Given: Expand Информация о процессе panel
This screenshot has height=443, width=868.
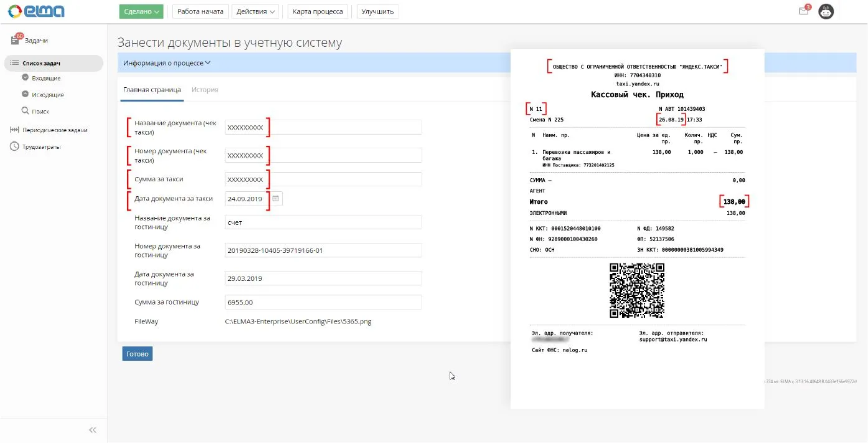Looking at the screenshot, I should [167, 63].
